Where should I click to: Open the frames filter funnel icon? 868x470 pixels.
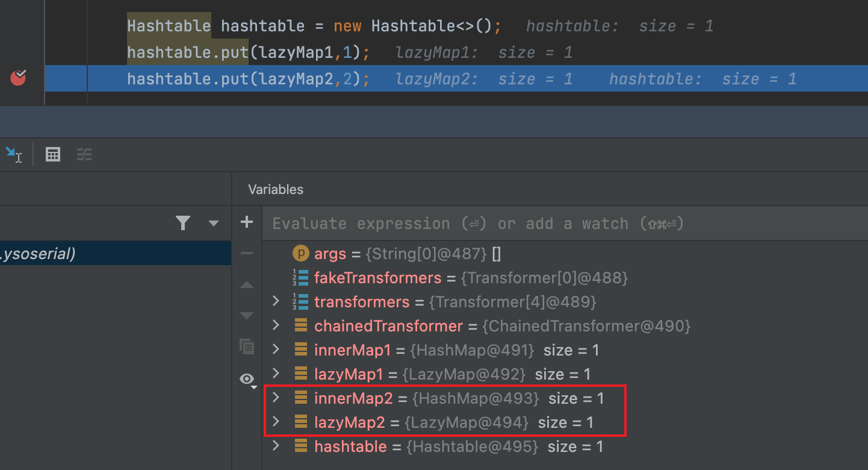click(x=184, y=224)
